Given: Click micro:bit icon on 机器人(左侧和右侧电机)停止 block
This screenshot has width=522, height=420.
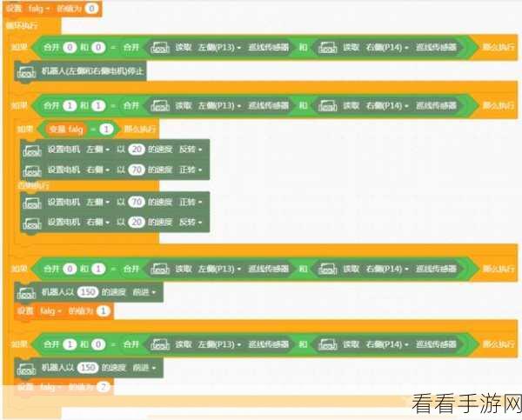Looking at the screenshot, I should [x=26, y=72].
